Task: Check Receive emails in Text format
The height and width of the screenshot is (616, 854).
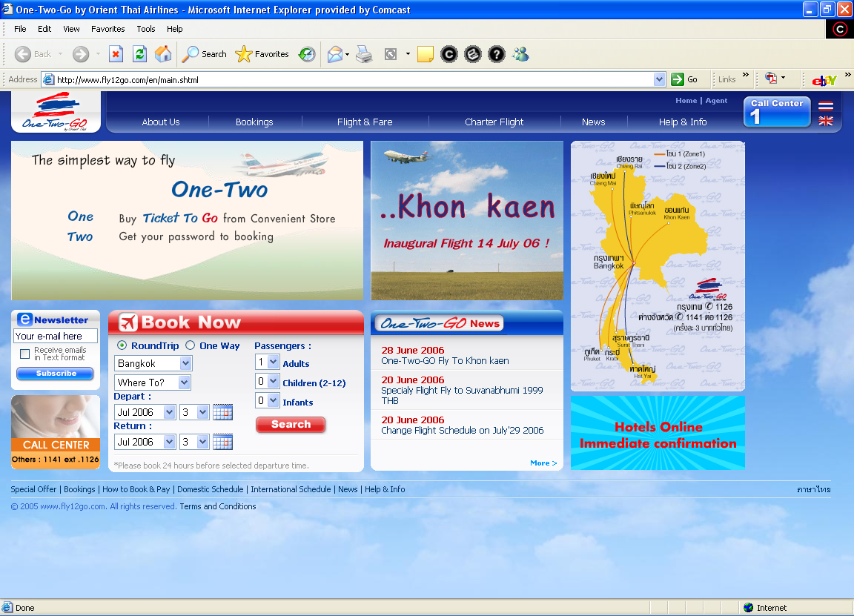Action: tap(24, 354)
